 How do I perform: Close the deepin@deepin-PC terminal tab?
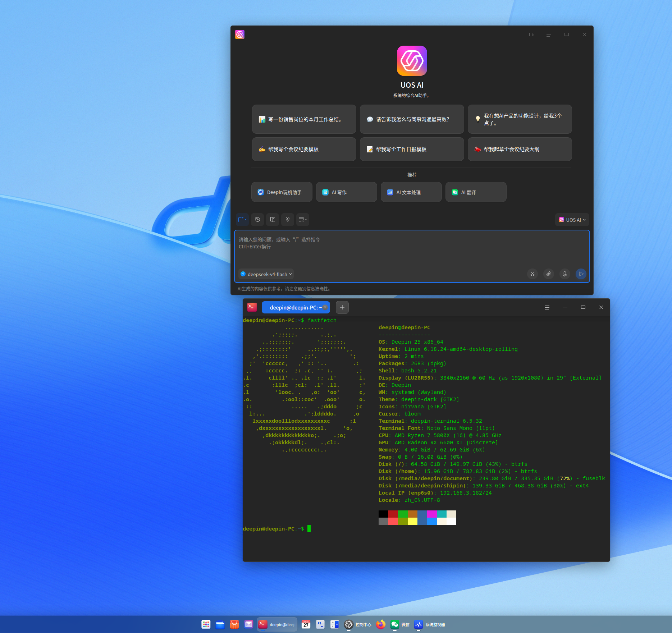coord(325,307)
